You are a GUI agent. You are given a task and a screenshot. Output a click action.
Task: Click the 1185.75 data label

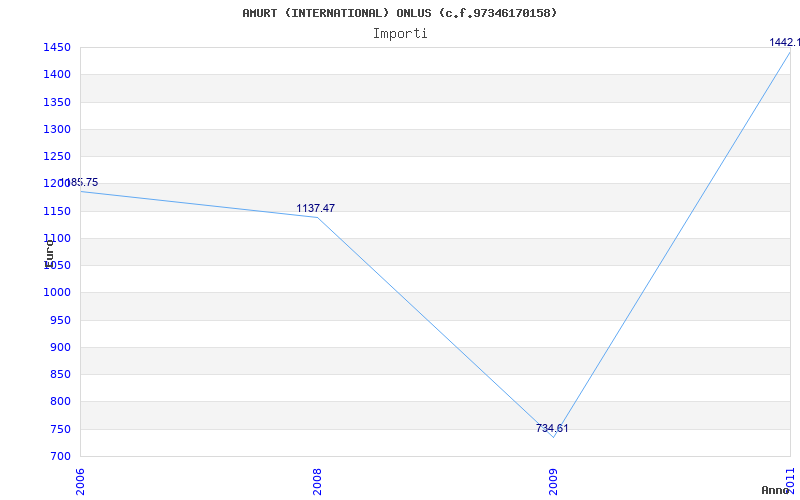pos(80,182)
